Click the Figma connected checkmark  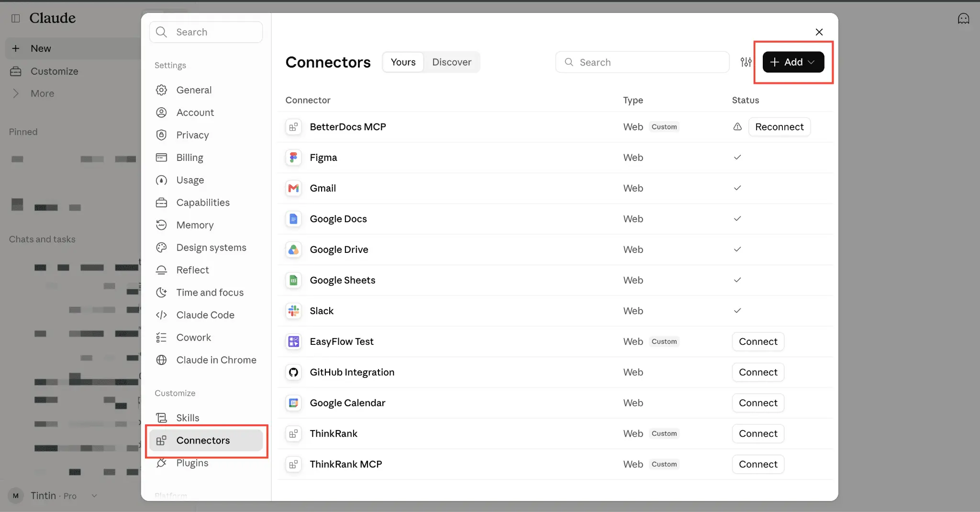(x=737, y=158)
